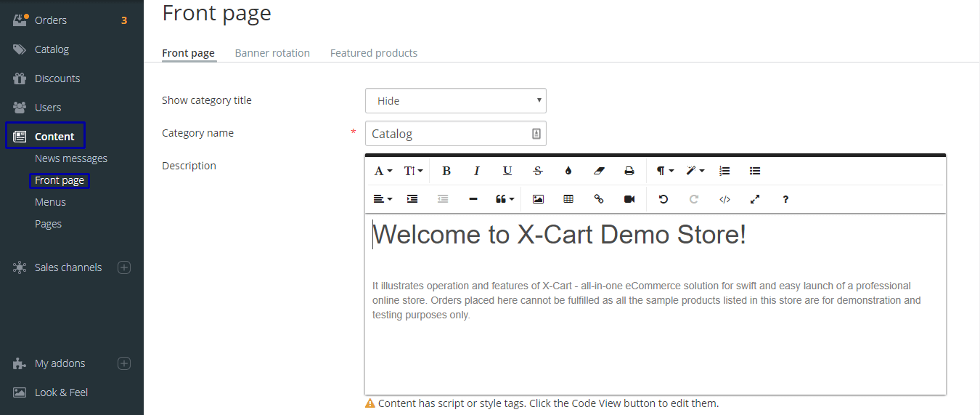Open Look & Feel in the sidebar
The width and height of the screenshot is (980, 415).
(61, 392)
